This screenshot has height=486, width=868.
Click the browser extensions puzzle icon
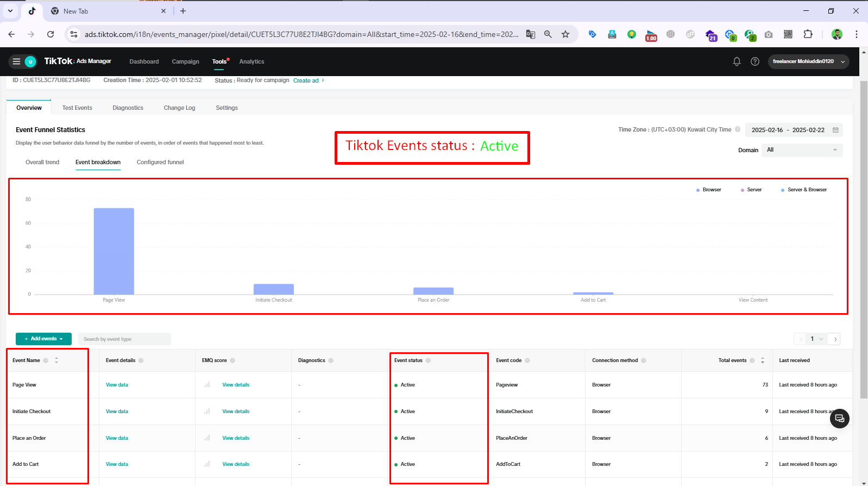pos(808,34)
